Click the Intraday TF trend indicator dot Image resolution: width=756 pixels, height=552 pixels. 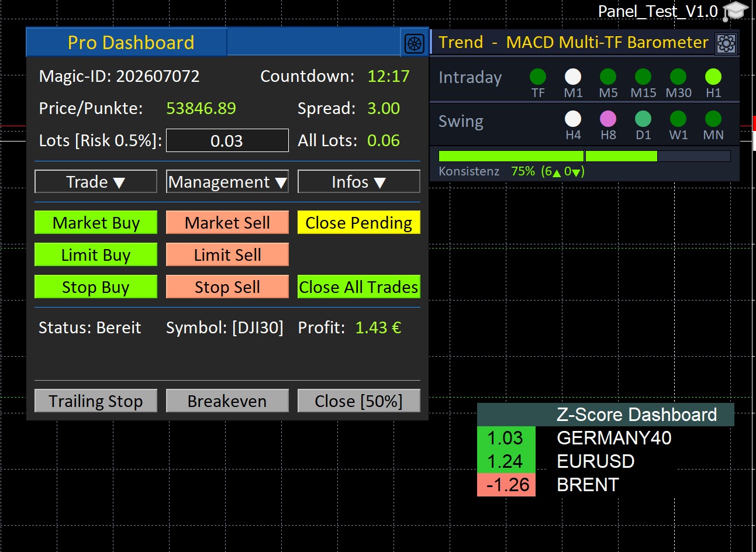point(538,77)
